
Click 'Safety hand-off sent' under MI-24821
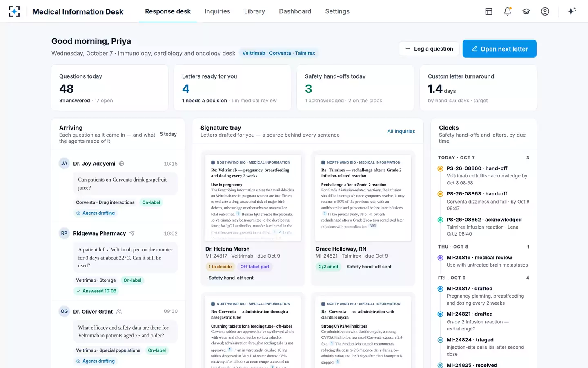[x=369, y=267]
